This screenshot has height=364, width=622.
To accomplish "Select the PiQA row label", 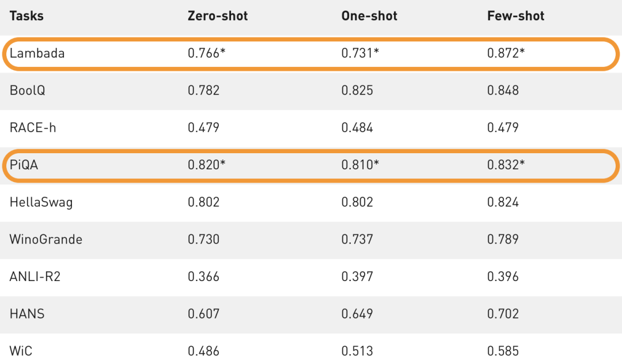I will (24, 165).
